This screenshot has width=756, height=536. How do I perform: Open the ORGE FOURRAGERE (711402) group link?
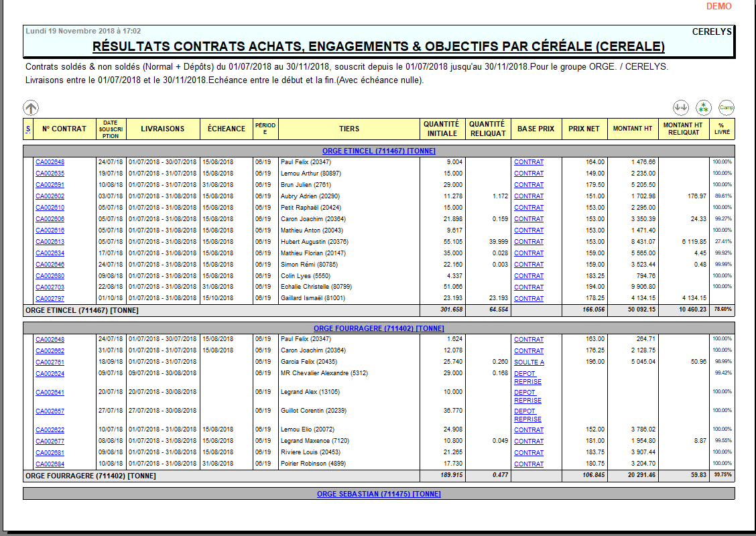379,328
